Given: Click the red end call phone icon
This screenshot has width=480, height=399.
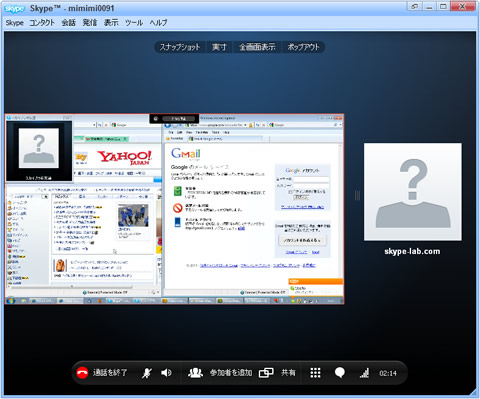Looking at the screenshot, I should tap(82, 373).
